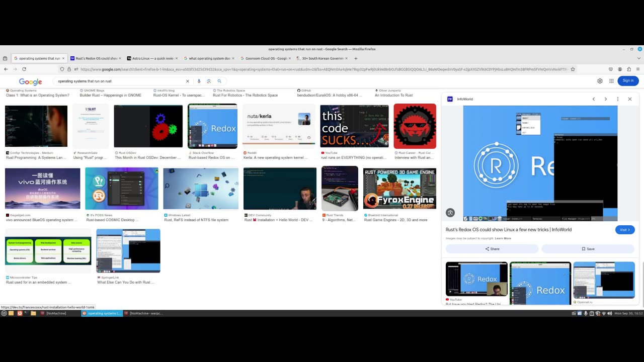Screen dimensions: 644x362
Task: Open the Opennet.ru related image
Action: click(604, 280)
